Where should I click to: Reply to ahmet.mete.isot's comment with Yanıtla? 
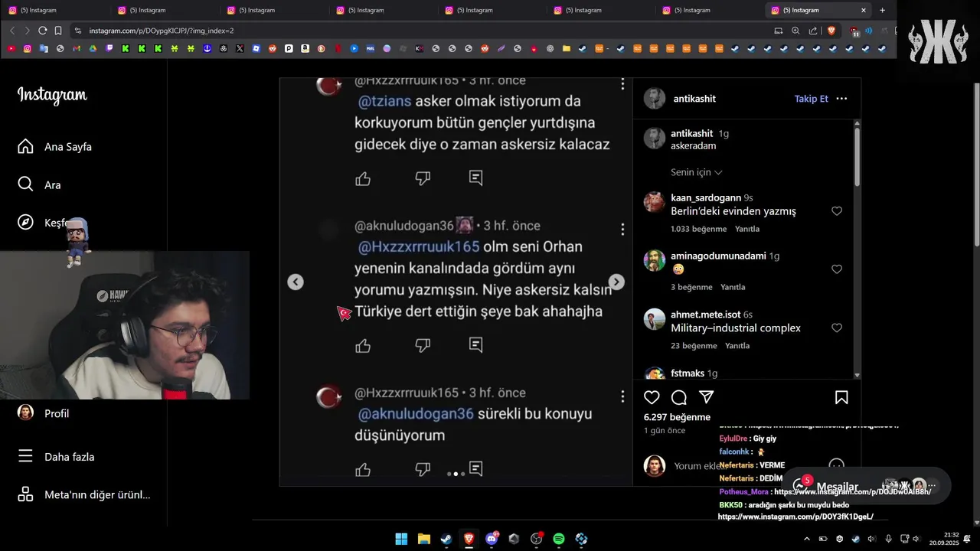click(737, 346)
